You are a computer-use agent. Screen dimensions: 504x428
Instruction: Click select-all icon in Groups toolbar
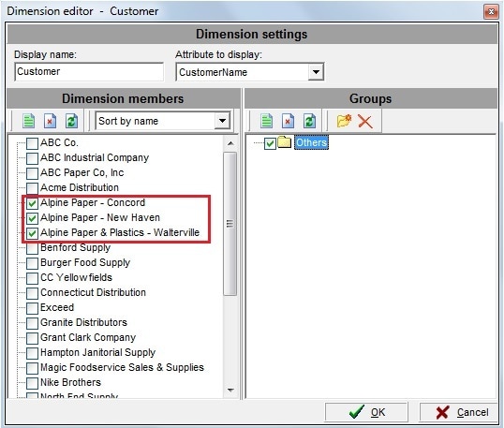coord(266,121)
